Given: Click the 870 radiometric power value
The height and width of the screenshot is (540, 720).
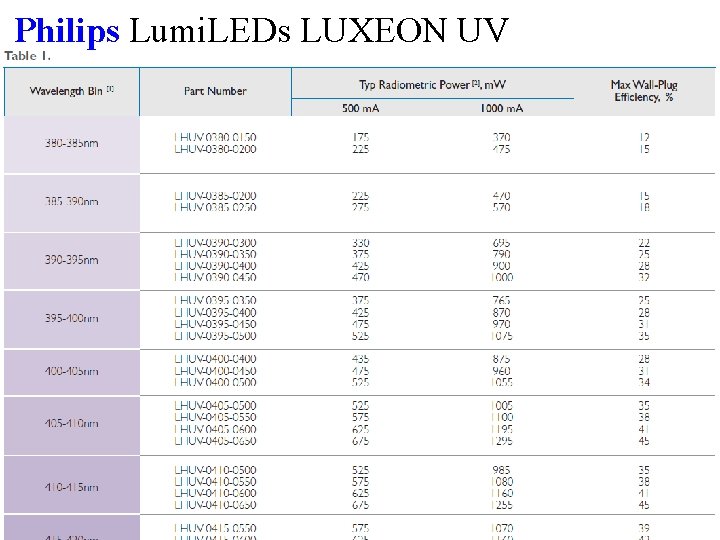Looking at the screenshot, I should [x=501, y=313].
